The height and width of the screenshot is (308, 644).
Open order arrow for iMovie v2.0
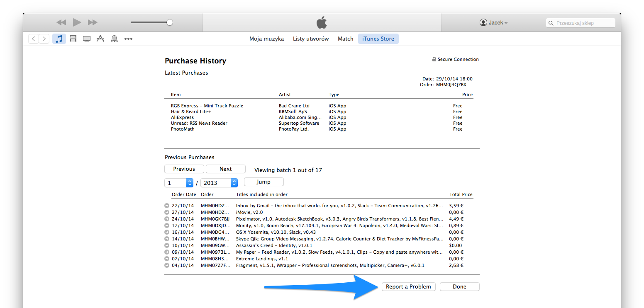[x=167, y=212]
